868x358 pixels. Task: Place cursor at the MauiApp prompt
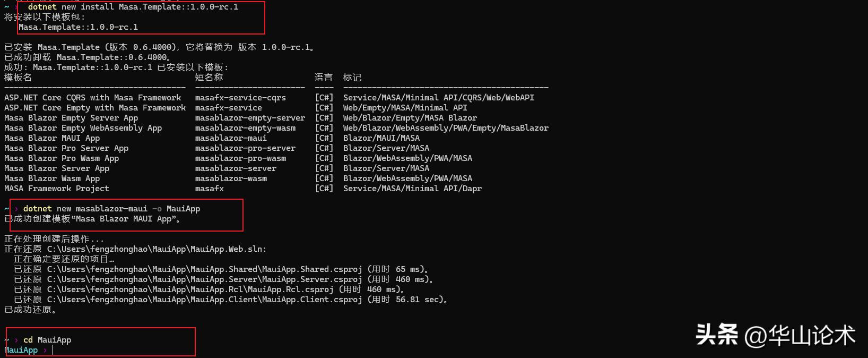tap(53, 350)
